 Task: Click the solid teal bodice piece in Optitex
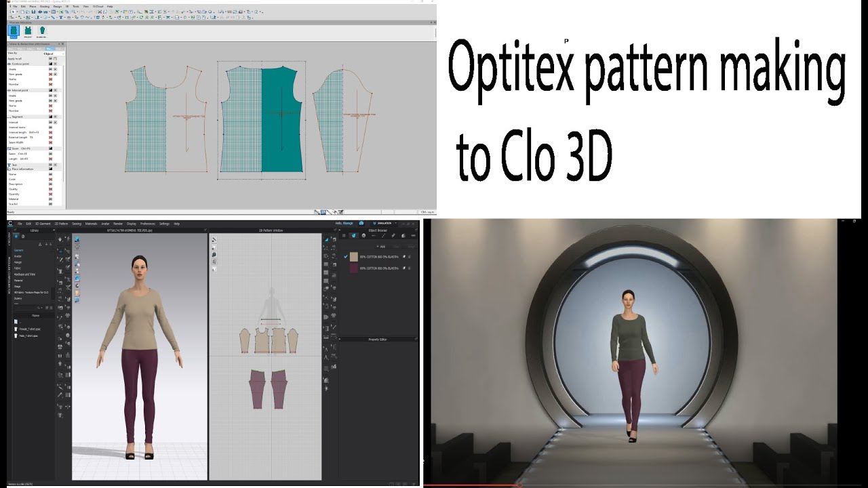point(282,119)
